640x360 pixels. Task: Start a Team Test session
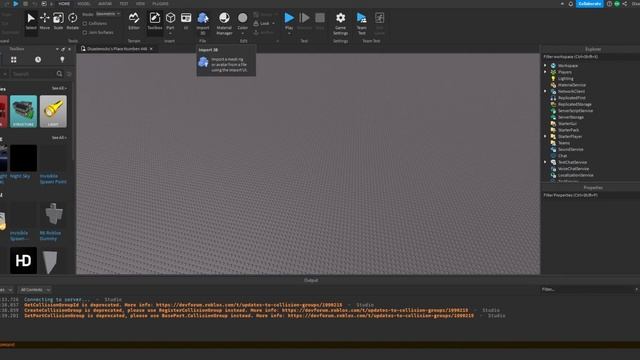click(362, 23)
